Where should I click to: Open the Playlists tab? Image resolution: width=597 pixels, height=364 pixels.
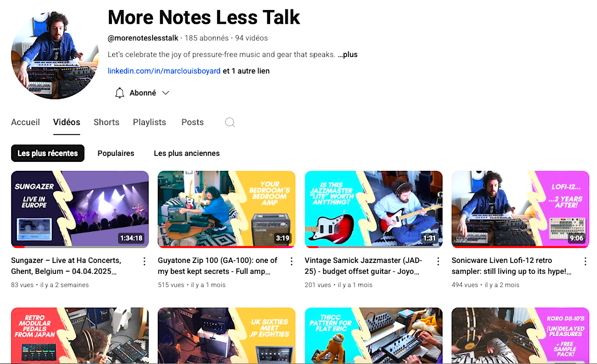coord(149,122)
